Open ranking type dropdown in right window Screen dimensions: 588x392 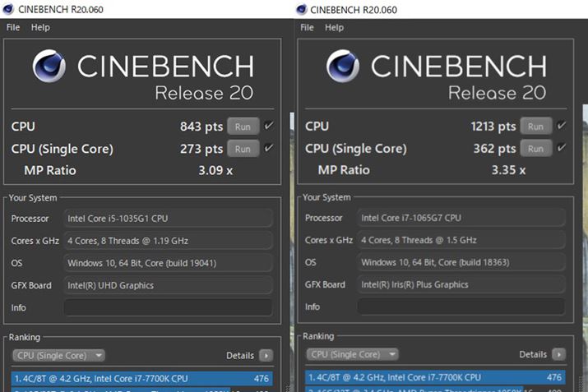click(352, 354)
